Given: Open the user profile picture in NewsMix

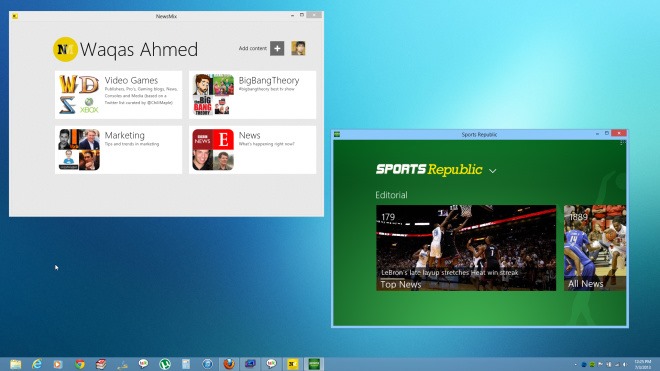Looking at the screenshot, I should pos(298,48).
